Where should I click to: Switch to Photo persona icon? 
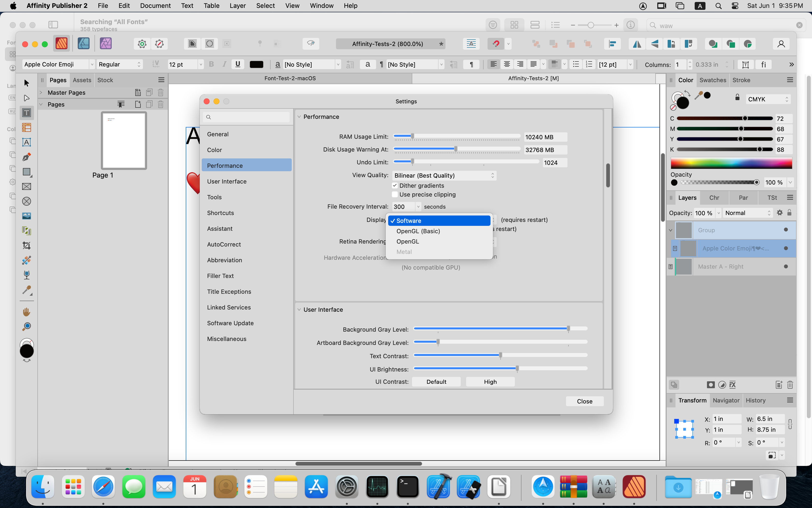[106, 44]
